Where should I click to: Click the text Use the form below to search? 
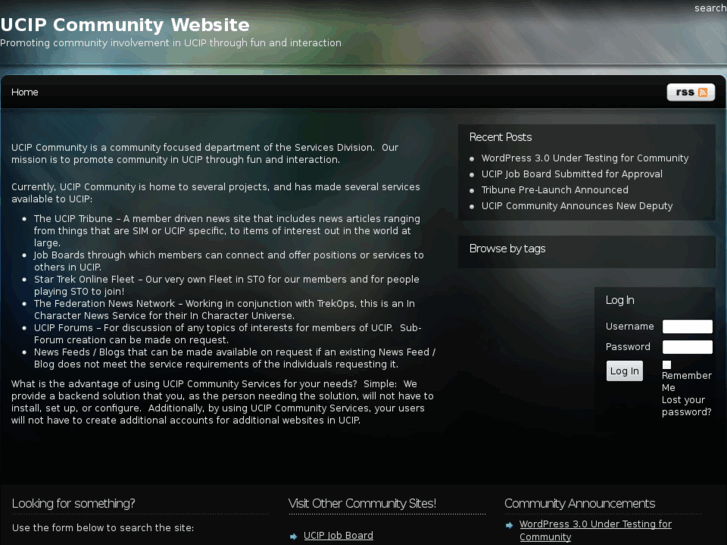(x=102, y=528)
